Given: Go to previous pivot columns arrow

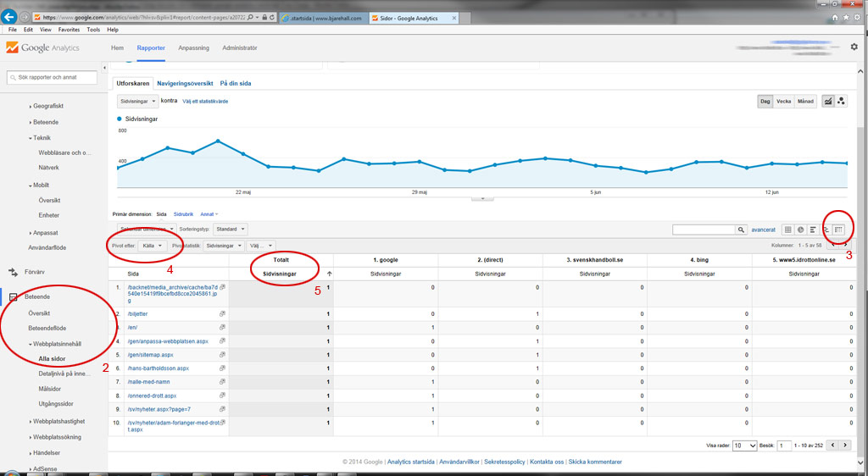Looking at the screenshot, I should tap(833, 245).
